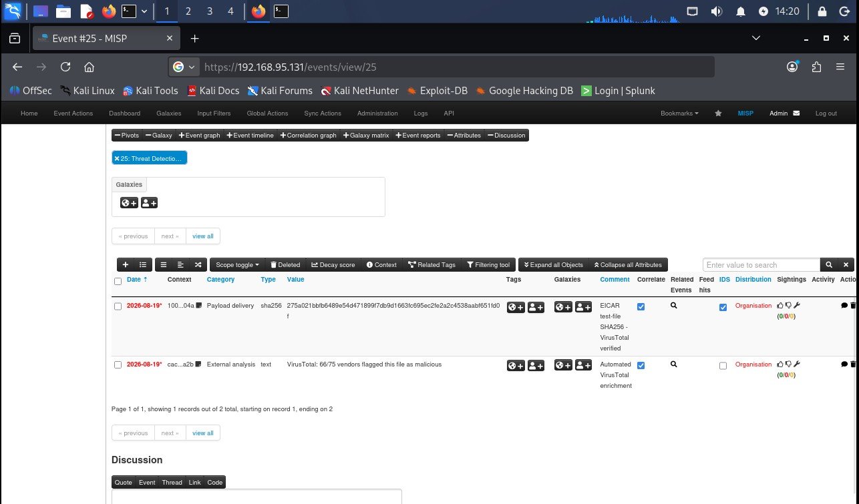859x504 pixels.
Task: Add thumbs-up sighting on sha256 row
Action: [780, 306]
